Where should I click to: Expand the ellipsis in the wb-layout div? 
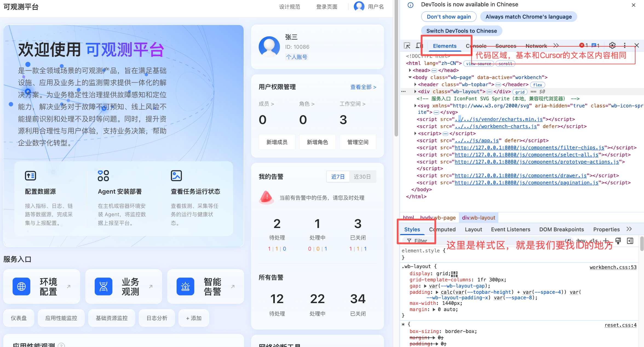489,92
